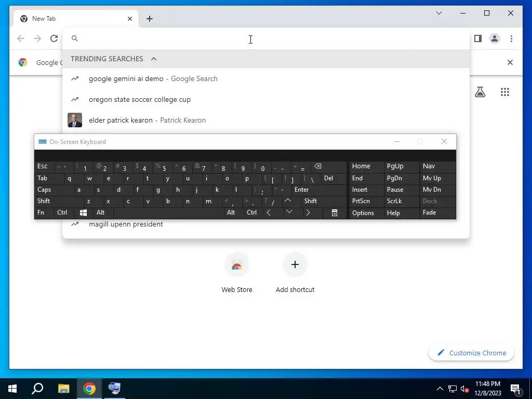Toggle the left Shift key

click(x=59, y=201)
